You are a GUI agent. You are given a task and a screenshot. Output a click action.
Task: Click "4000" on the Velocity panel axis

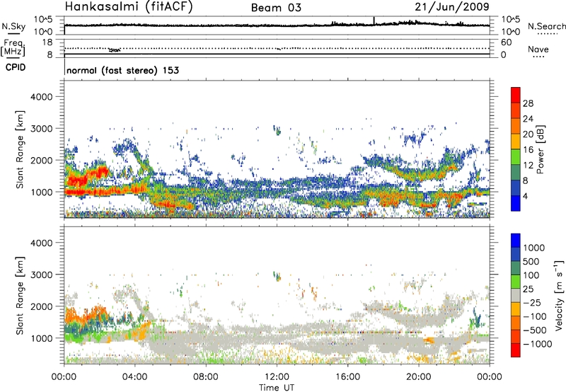[x=41, y=243]
